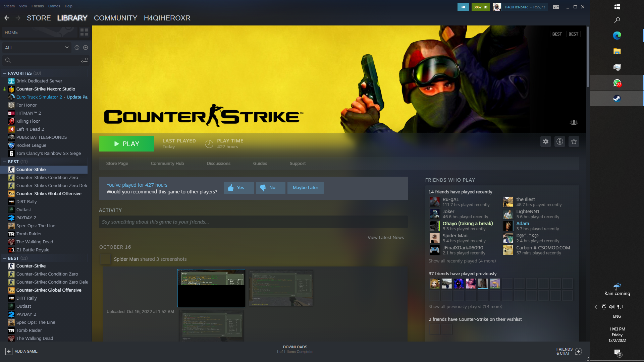Click View Latest News link
Viewport: 644px width, 362px height.
385,237
